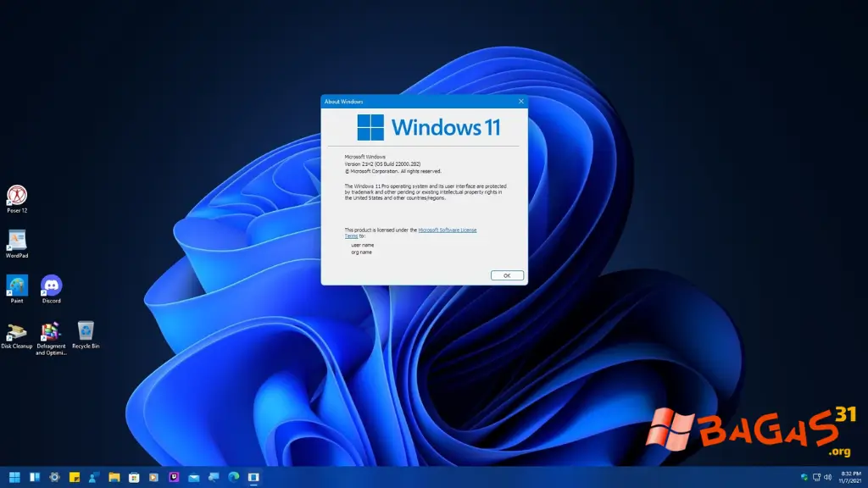Viewport: 868px width, 488px height.
Task: Select the Poser 12 desktop shortcut
Action: (17, 199)
